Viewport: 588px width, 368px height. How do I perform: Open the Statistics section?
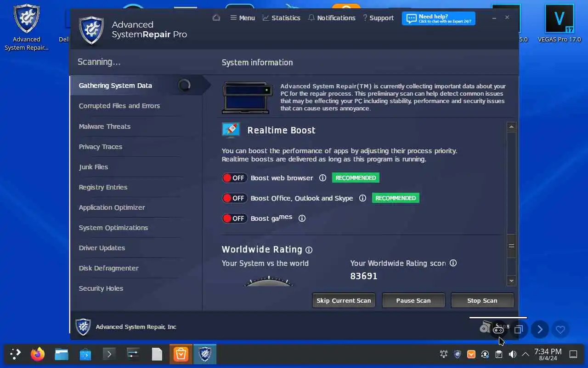click(x=281, y=18)
